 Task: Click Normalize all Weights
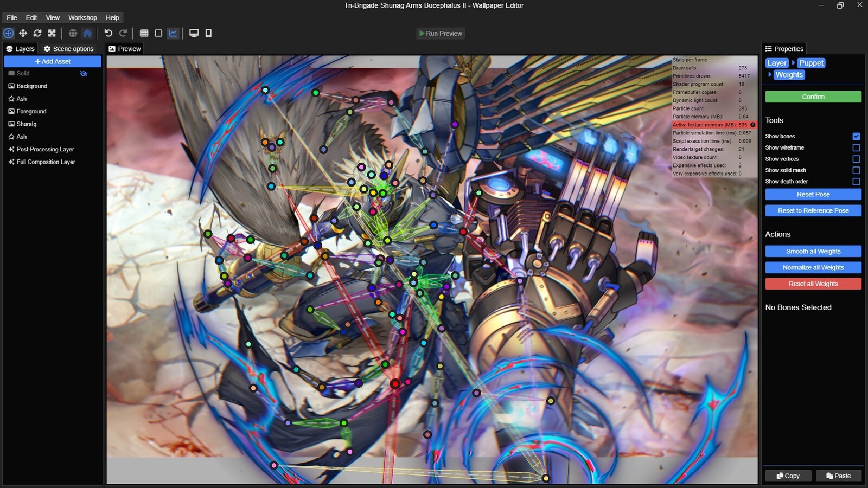point(813,267)
